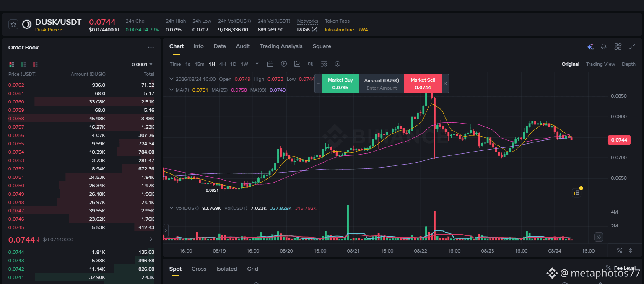
Task: Open the Order Book more options menu
Action: (x=151, y=48)
